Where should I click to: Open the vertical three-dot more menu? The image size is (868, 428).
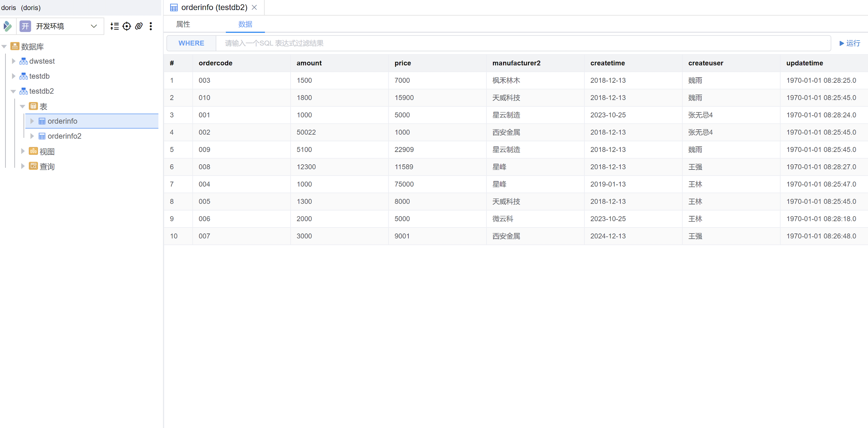coord(150,26)
